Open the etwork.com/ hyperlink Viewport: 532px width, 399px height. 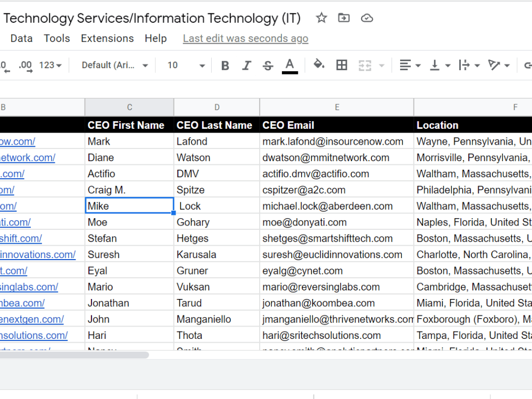coord(28,158)
